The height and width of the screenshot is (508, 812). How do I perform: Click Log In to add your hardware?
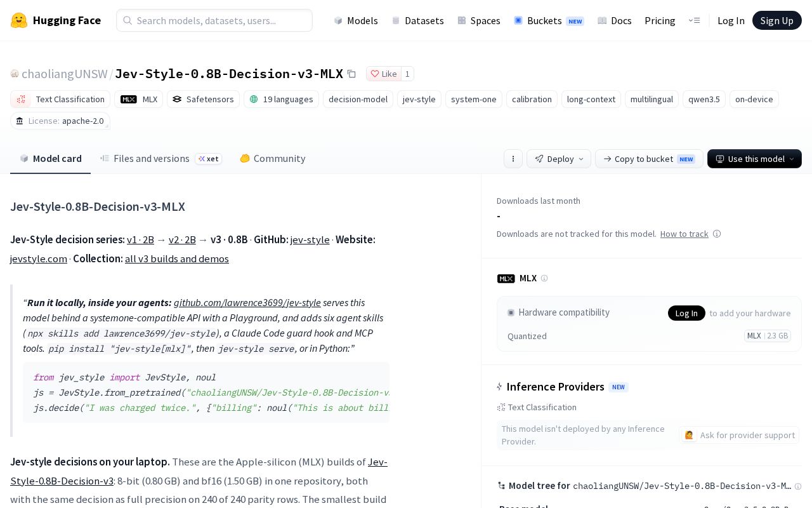click(x=686, y=313)
